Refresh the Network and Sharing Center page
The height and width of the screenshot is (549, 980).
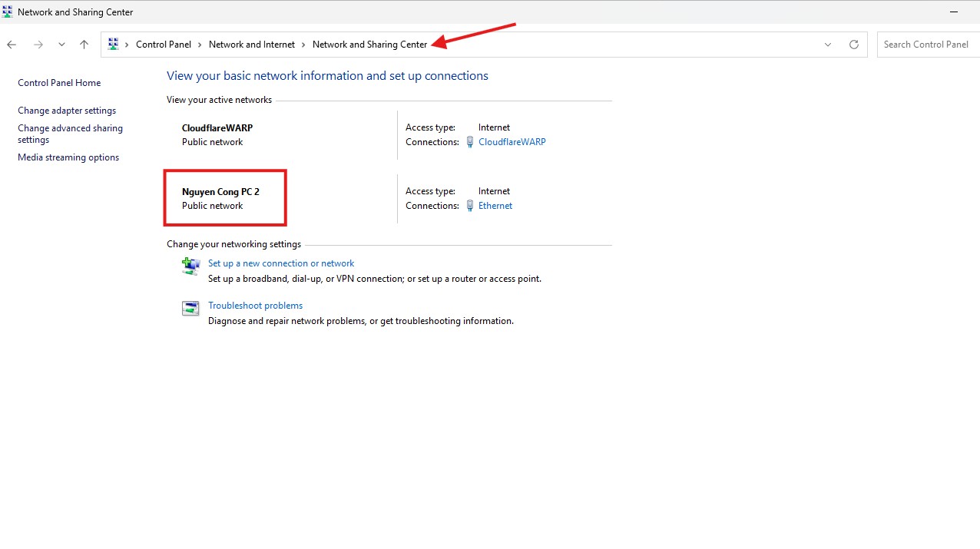coord(853,45)
